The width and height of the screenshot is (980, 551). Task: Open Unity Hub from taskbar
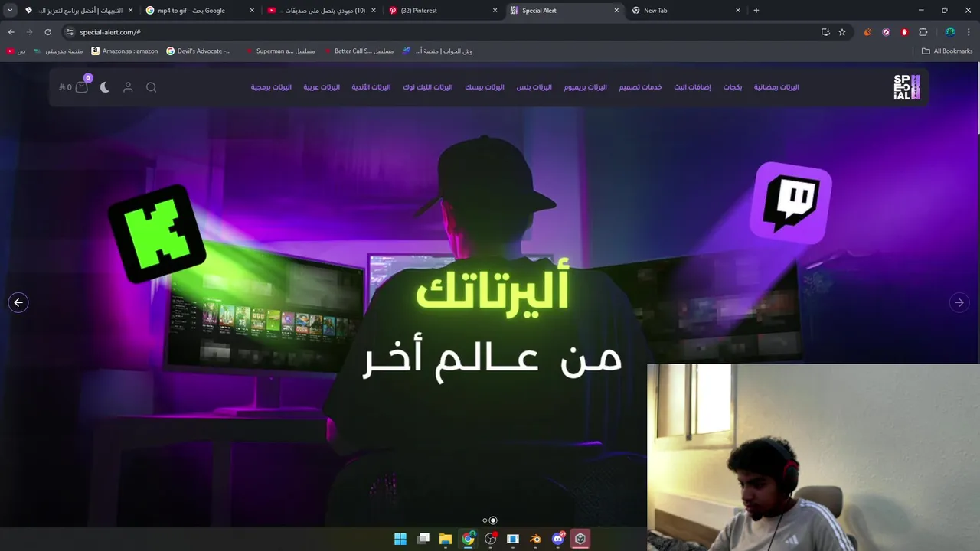tap(580, 539)
